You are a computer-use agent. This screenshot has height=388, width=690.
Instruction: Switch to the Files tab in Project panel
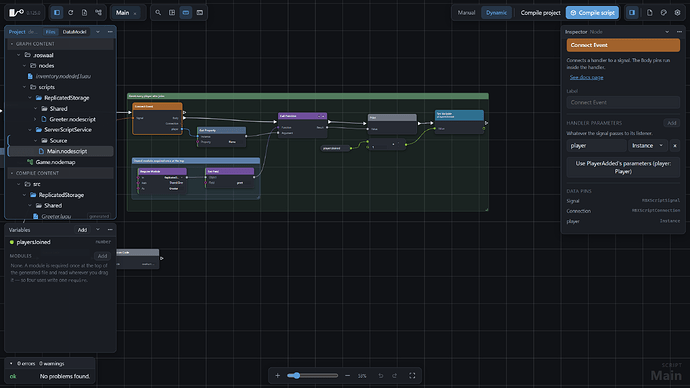[50, 32]
